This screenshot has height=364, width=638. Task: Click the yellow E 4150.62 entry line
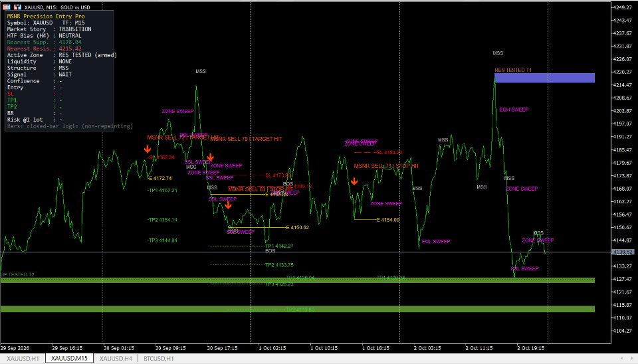coord(257,227)
